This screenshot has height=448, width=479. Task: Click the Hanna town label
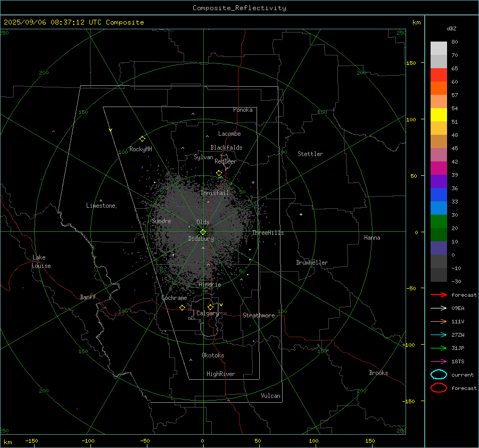tap(372, 238)
